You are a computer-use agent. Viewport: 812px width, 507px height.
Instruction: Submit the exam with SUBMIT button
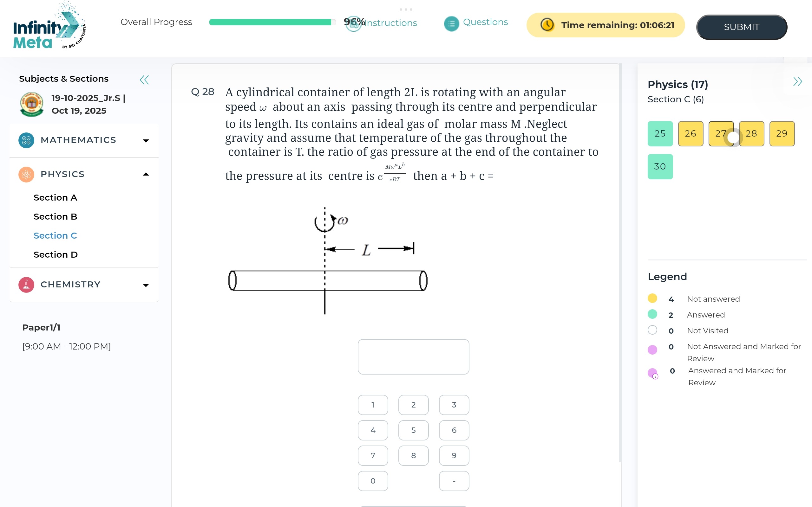pyautogui.click(x=742, y=27)
